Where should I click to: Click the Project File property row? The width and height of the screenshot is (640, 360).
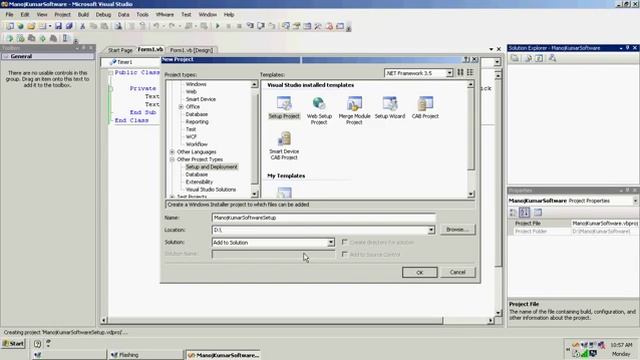(573, 224)
